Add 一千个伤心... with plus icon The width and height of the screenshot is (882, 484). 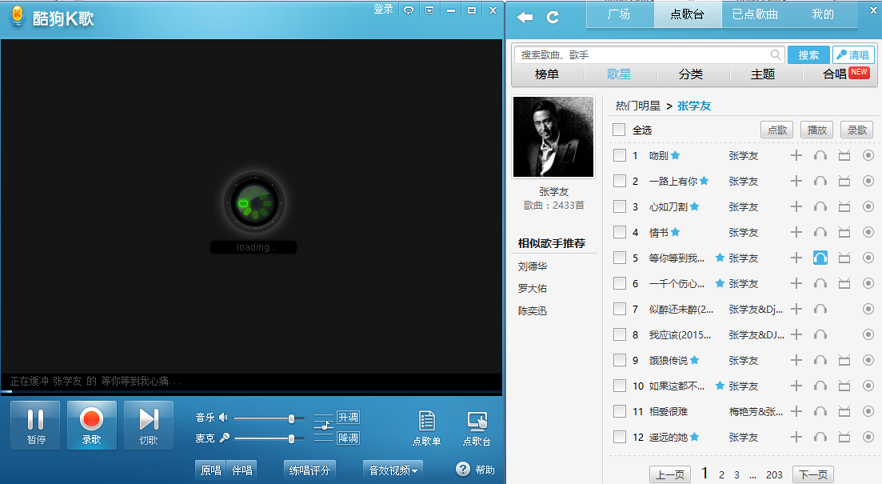(x=796, y=284)
